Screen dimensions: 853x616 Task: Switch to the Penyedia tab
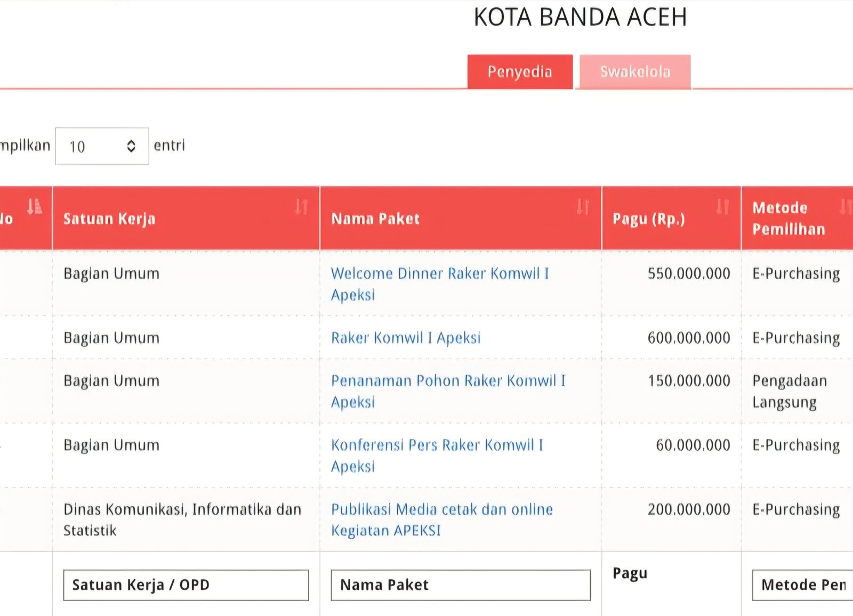520,71
